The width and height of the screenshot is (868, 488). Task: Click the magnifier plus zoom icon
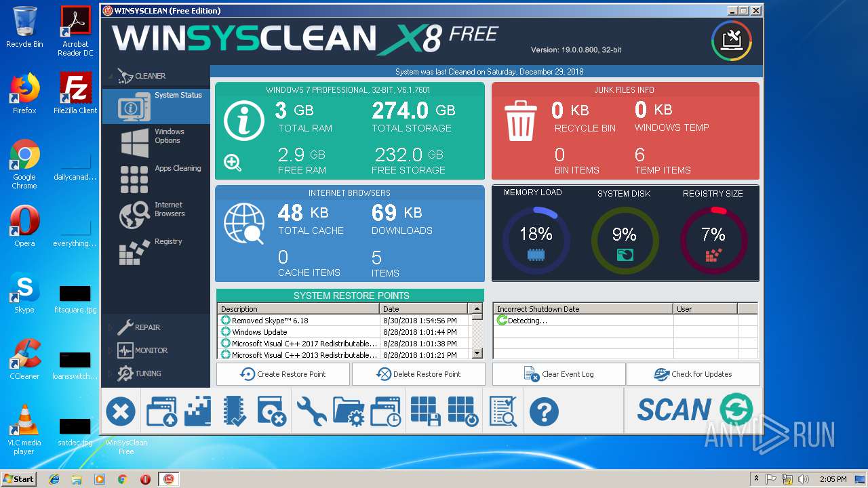pyautogui.click(x=233, y=163)
